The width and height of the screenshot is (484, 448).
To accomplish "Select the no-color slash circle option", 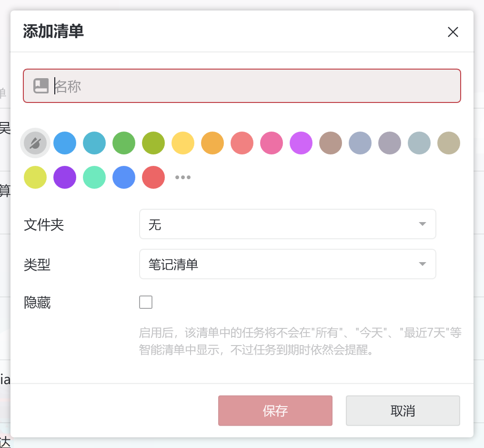I will click(35, 143).
